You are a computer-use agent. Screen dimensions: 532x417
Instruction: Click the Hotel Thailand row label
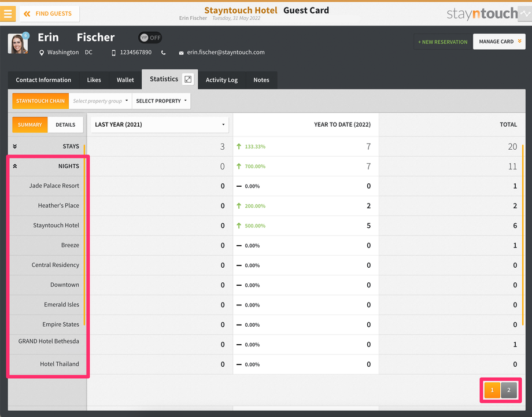click(x=60, y=364)
